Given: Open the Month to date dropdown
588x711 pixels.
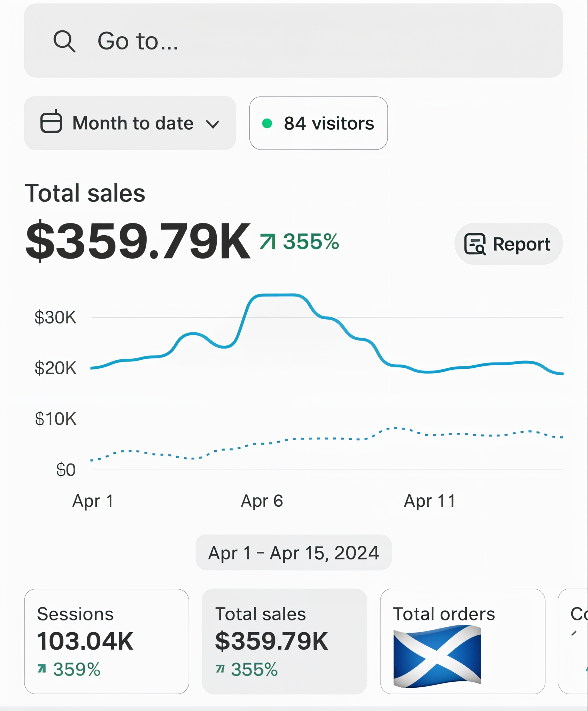Looking at the screenshot, I should pos(130,123).
